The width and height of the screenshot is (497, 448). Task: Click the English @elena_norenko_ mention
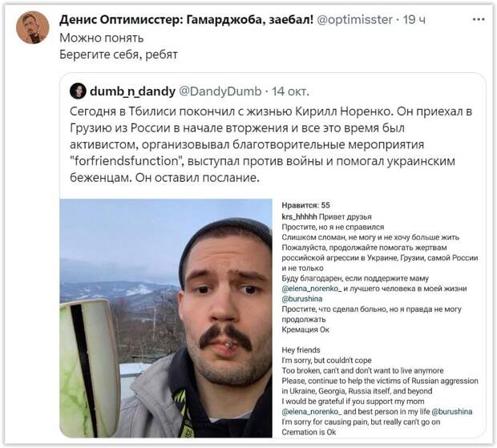point(312,412)
